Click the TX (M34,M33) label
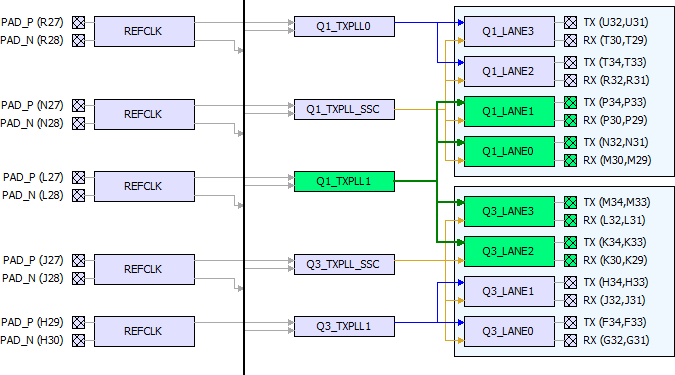 pyautogui.click(x=617, y=202)
